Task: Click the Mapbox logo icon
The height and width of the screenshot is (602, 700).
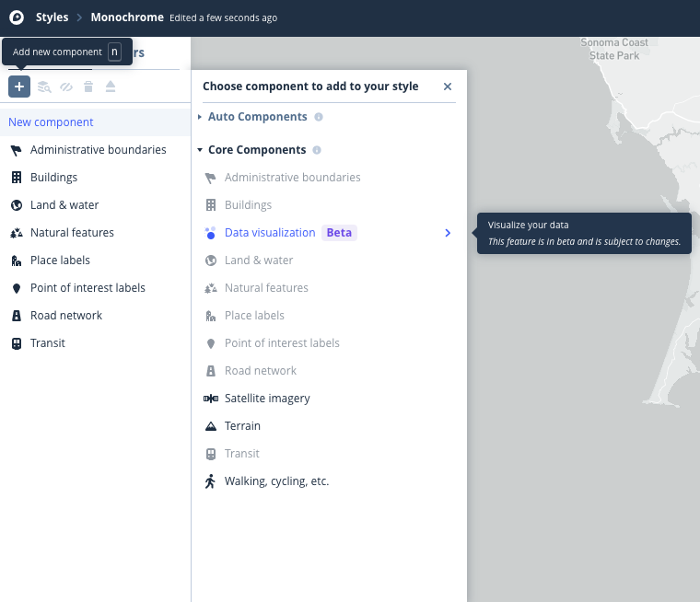Action: (17, 17)
